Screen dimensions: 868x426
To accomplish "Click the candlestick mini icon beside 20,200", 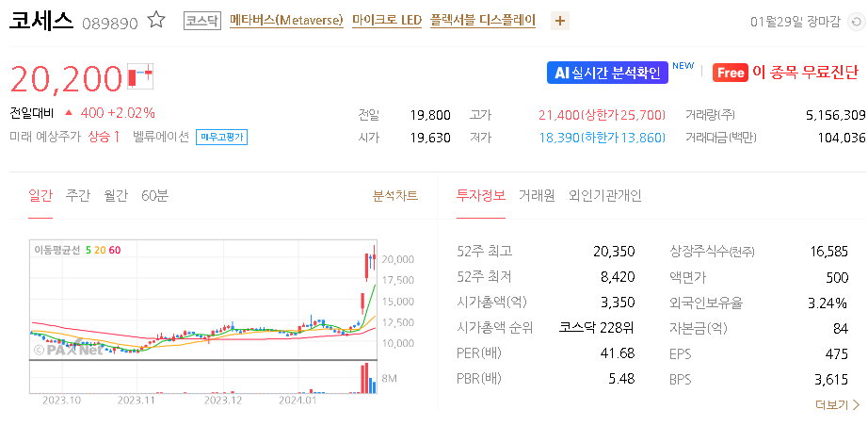I will tap(140, 76).
